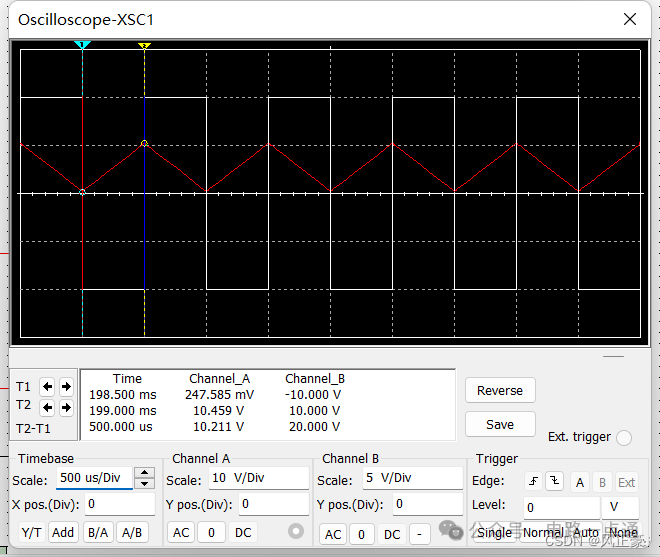Screen dimensions: 660x557
Task: Select rising edge trigger icon
Action: pos(533,481)
